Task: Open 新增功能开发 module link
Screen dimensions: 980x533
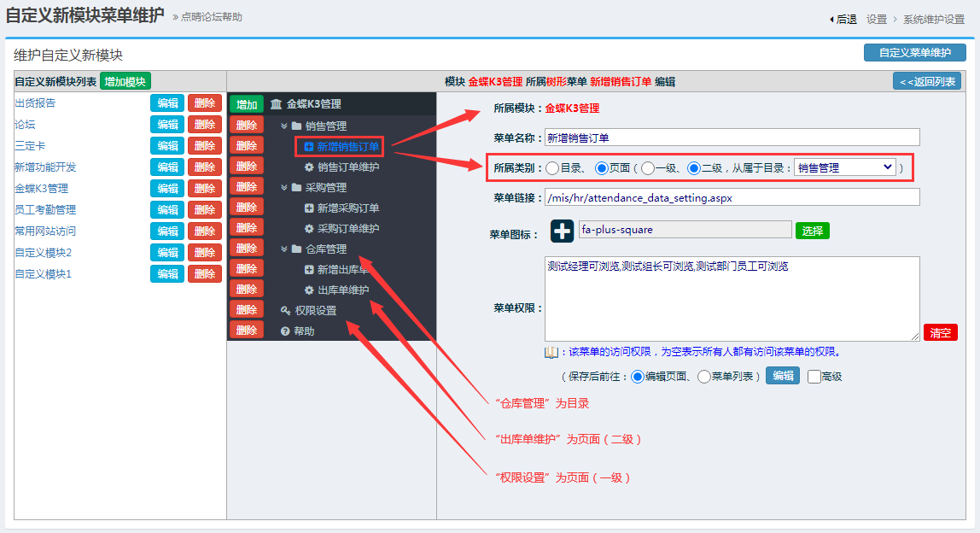Action: coord(45,167)
